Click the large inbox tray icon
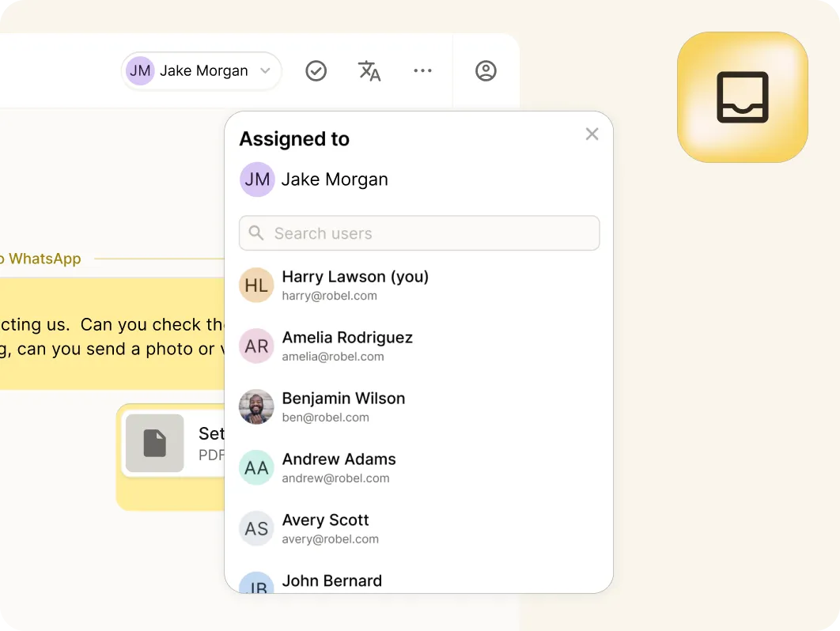This screenshot has width=840, height=631. point(743,97)
